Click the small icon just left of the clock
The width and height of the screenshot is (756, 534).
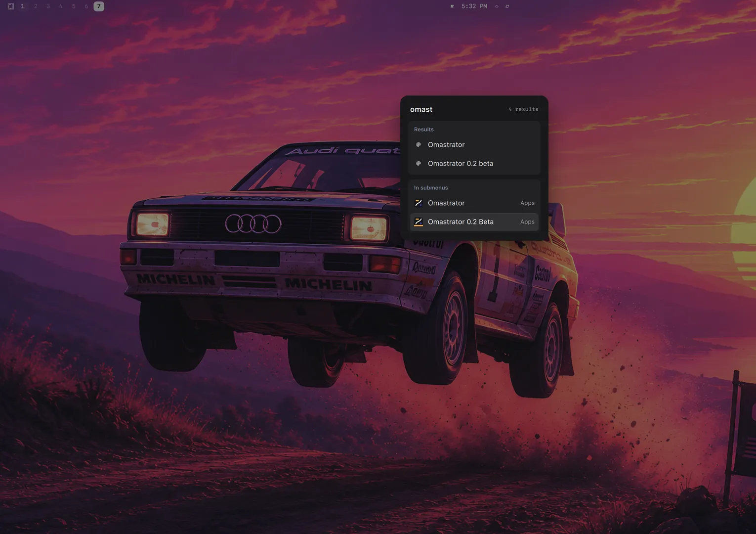point(452,6)
